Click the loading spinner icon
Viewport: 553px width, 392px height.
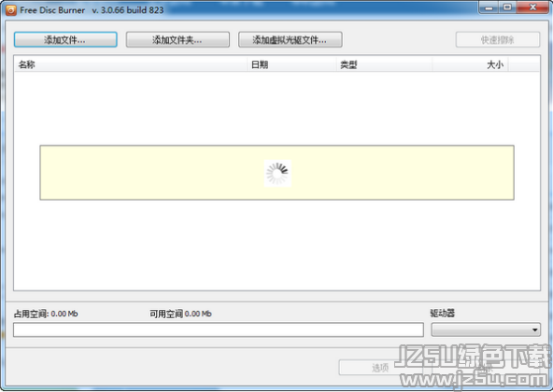277,173
